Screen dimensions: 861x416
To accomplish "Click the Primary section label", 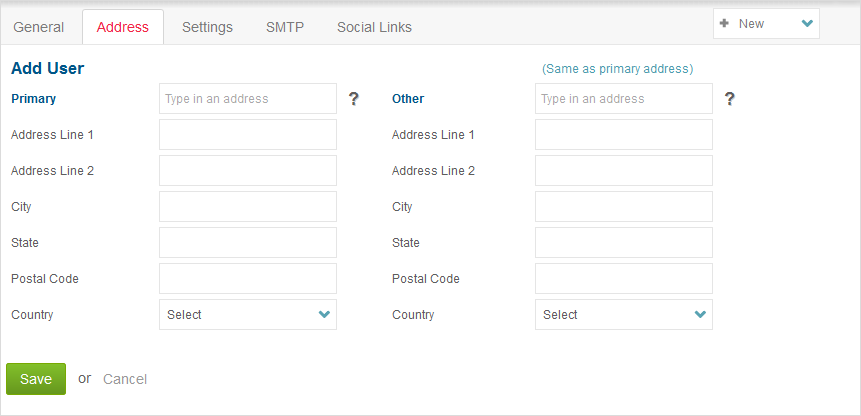I will click(33, 99).
